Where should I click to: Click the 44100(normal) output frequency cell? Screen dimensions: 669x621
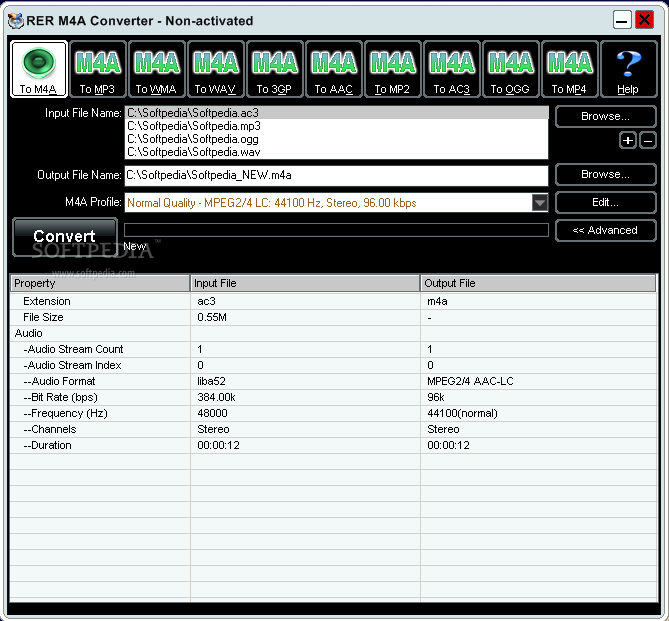(x=539, y=414)
